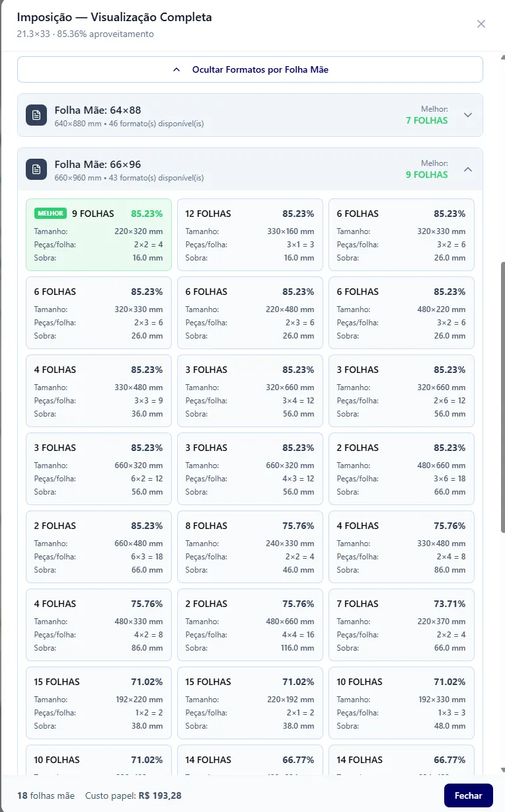Pick the 6 FOLHAS 480×220 mm card

pos(401,313)
